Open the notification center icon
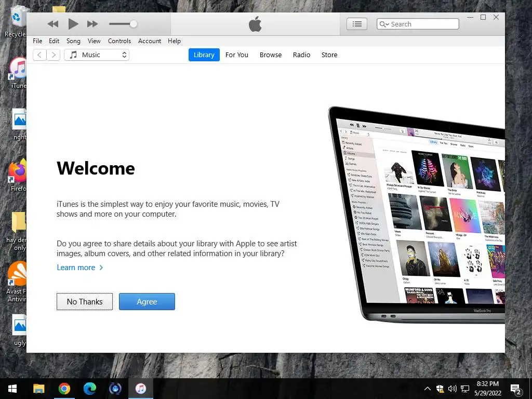This screenshot has height=399, width=532. 515,389
